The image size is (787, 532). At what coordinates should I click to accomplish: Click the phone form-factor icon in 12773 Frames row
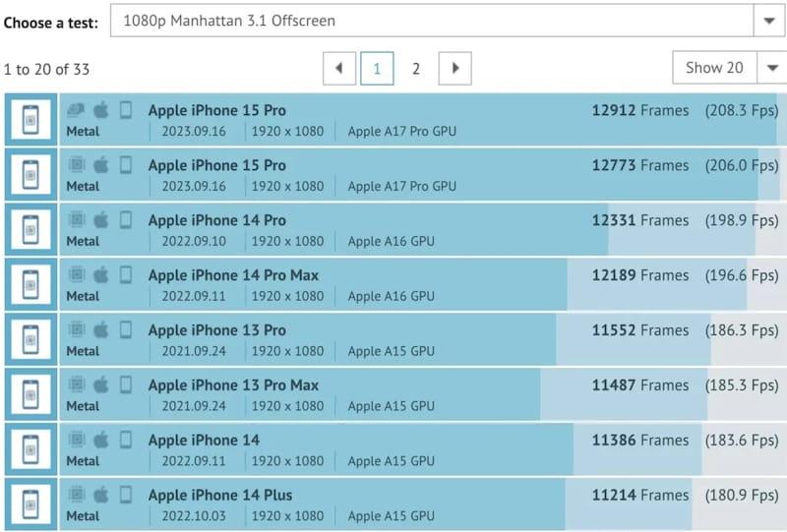click(126, 164)
